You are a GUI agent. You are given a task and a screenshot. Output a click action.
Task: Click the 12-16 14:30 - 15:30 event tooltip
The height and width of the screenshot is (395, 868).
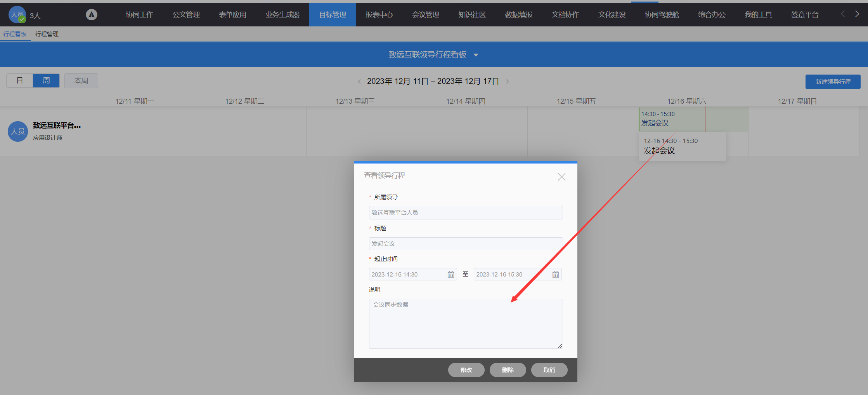683,146
